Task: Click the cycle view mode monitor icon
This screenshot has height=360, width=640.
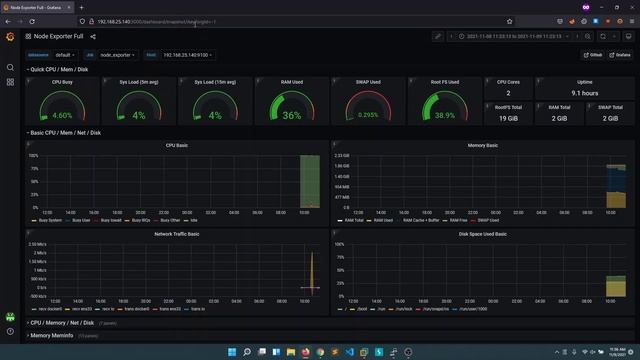Action: pyautogui.click(x=629, y=37)
